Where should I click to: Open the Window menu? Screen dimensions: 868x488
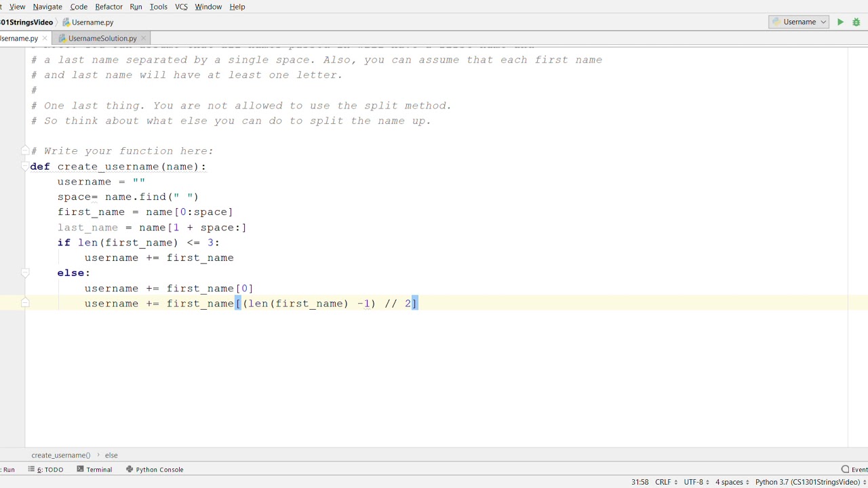click(208, 7)
